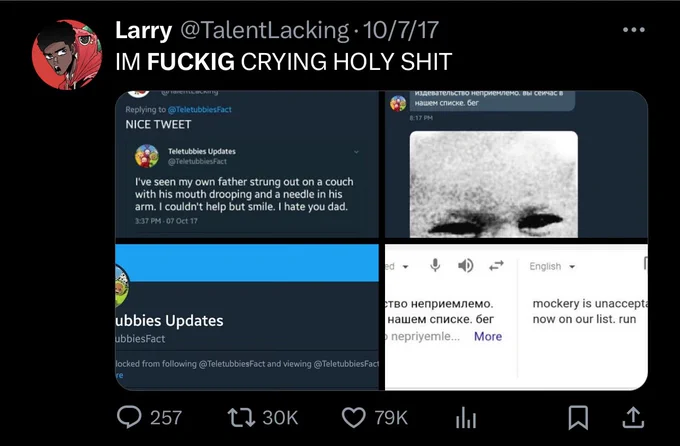Open Larry's profile avatar
This screenshot has height=446, width=680.
(x=66, y=55)
